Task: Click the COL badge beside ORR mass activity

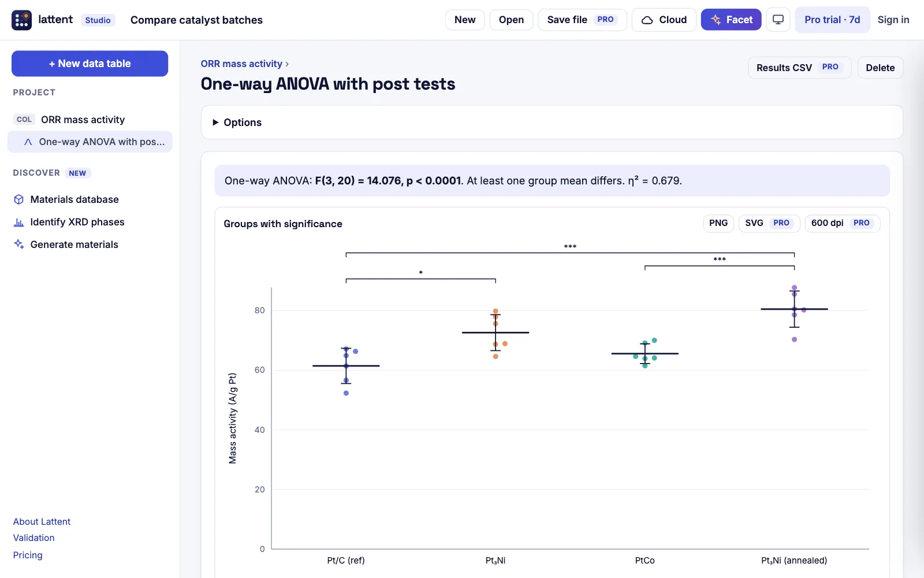Action: pos(24,120)
